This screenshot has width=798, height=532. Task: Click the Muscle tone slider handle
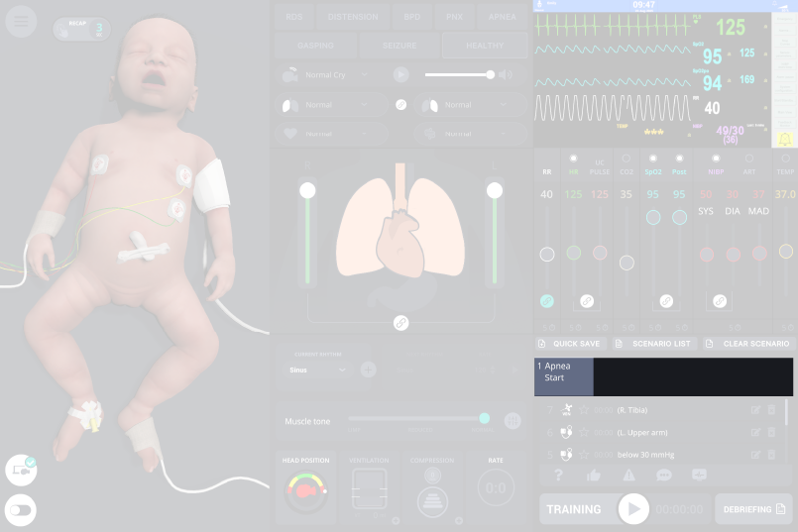tap(484, 419)
